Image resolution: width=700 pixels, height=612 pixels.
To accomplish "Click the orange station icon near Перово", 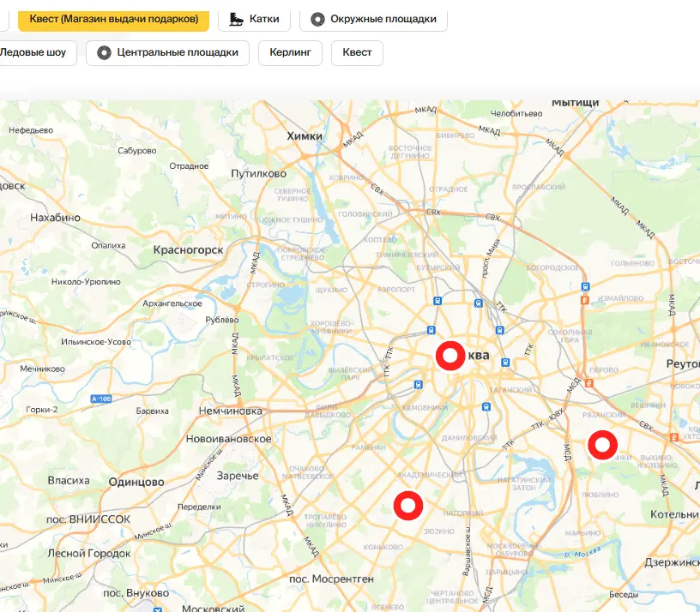I will tap(588, 383).
